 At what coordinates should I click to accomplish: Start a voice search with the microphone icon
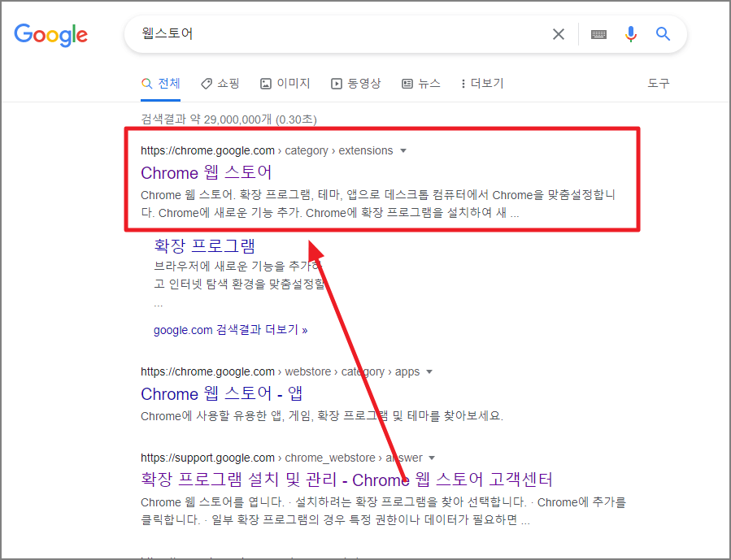[631, 33]
